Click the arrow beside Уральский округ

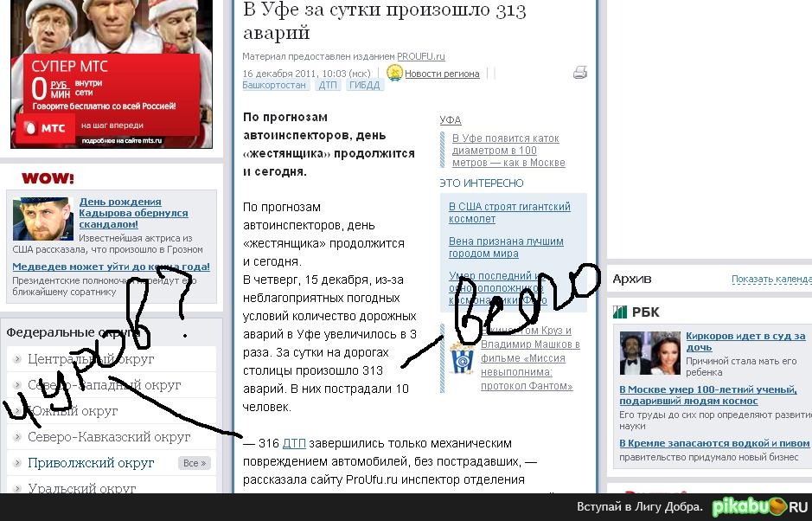[x=16, y=488]
